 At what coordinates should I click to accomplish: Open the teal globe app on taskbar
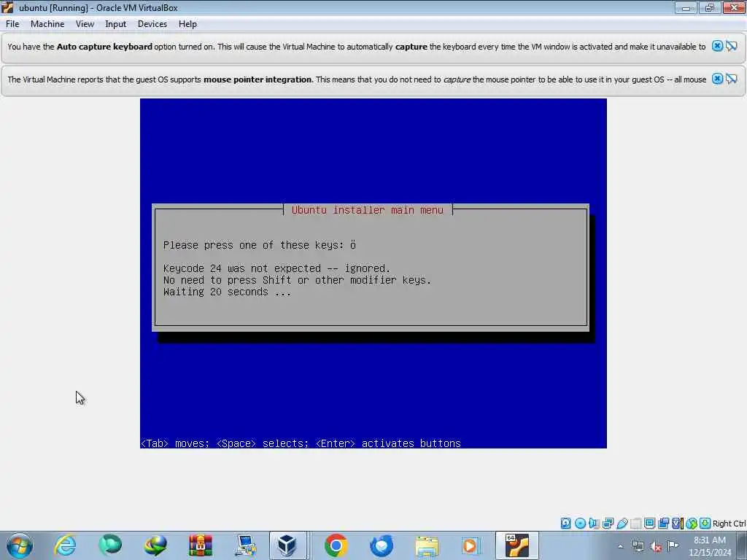point(110,545)
